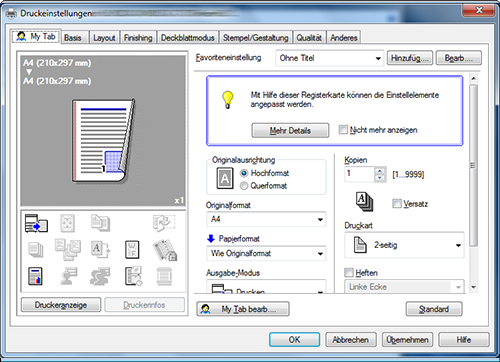Click the Abbrechen button
Viewport: 500px width, 362px height.
[351, 340]
